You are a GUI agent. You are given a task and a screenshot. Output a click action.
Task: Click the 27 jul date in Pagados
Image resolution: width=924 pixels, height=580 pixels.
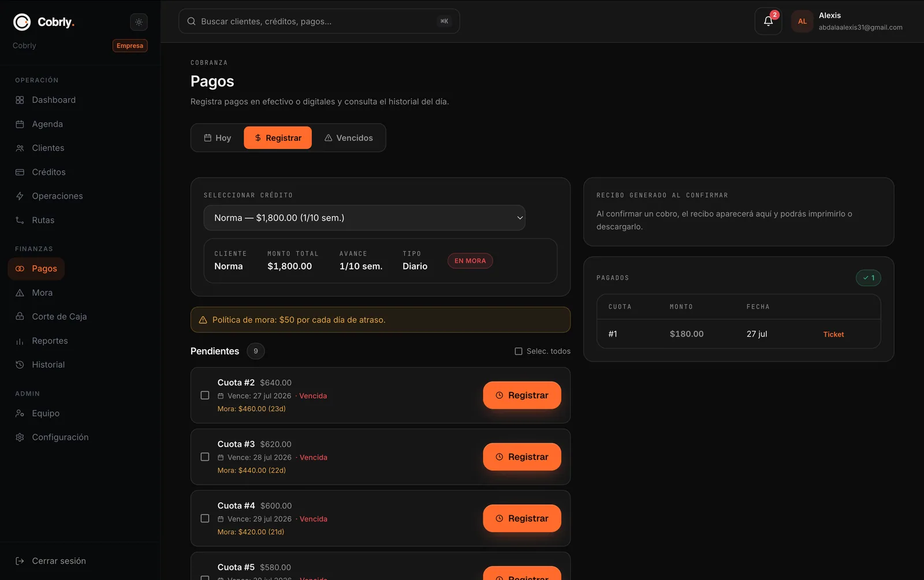[x=757, y=334]
